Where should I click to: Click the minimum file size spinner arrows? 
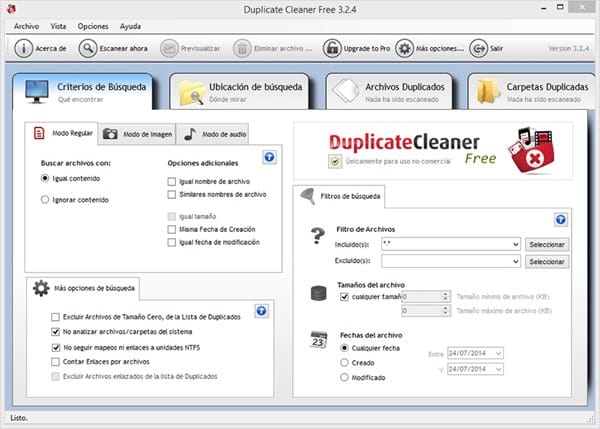click(445, 296)
